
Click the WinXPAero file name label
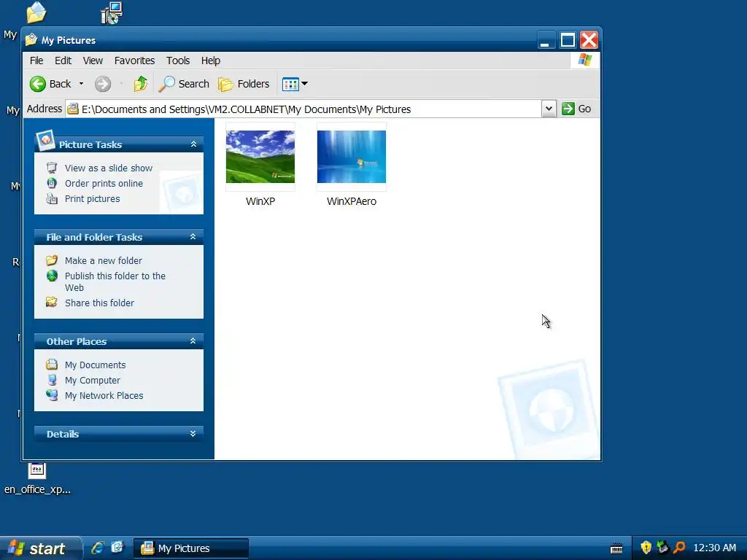coord(352,201)
